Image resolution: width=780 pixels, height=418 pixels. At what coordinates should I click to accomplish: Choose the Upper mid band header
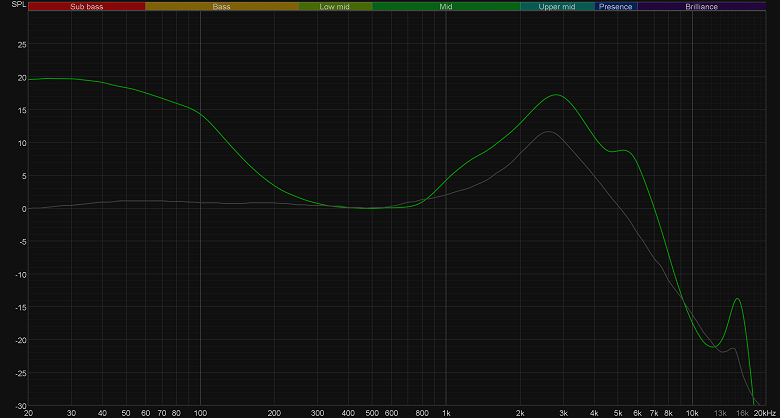[x=557, y=6]
